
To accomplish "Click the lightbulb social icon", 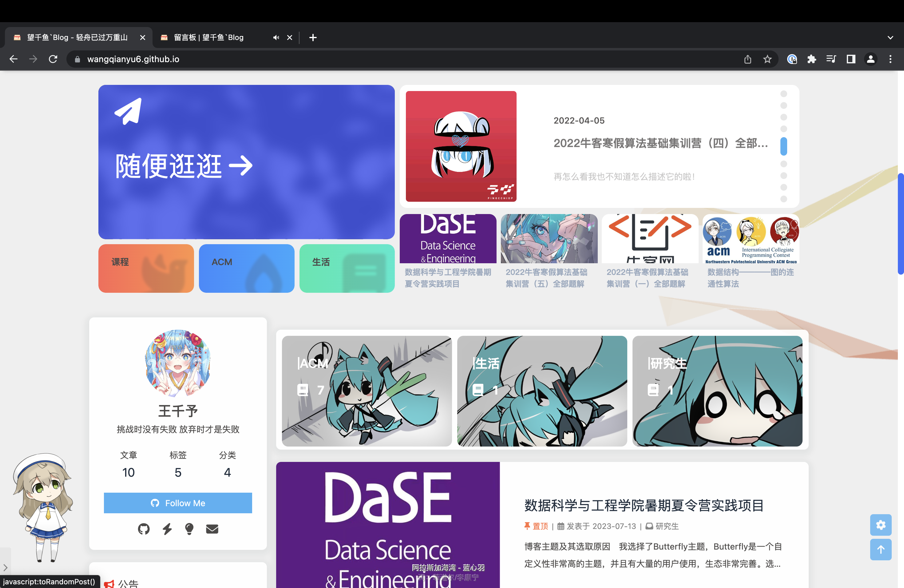I will [x=189, y=529].
